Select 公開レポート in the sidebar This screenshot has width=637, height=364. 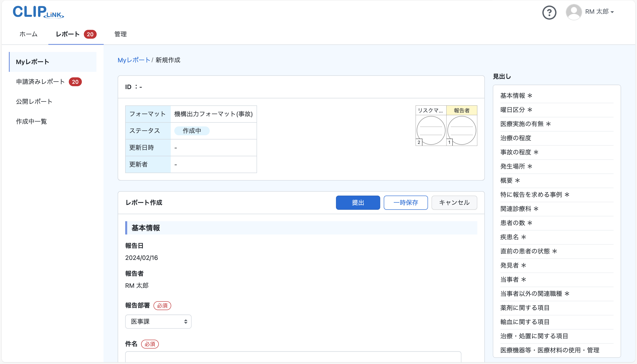click(34, 101)
